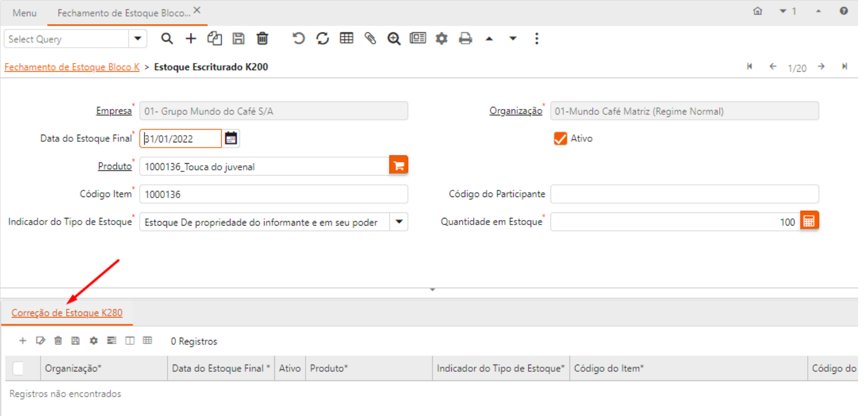This screenshot has height=416, width=868.
Task: Tick the select-all checkbox in grid header
Action: 18,368
